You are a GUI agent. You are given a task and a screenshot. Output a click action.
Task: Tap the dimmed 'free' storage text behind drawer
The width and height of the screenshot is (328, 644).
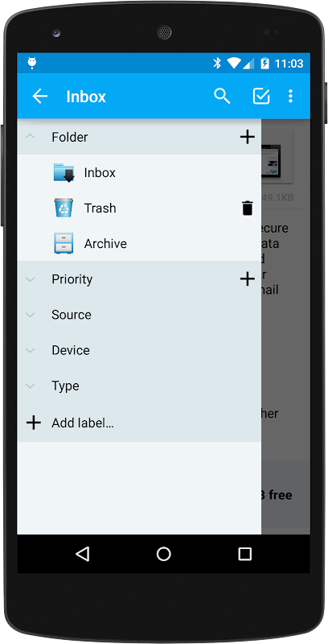(280, 495)
